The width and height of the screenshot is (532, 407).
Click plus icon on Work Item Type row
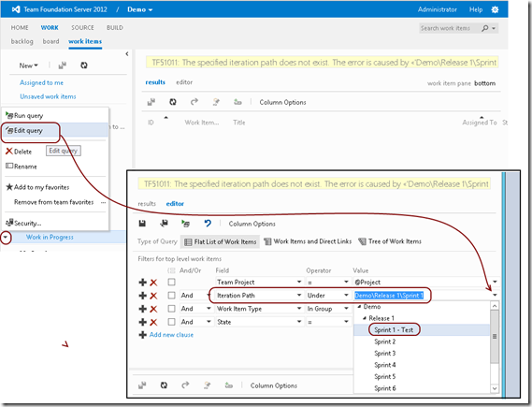coord(143,309)
